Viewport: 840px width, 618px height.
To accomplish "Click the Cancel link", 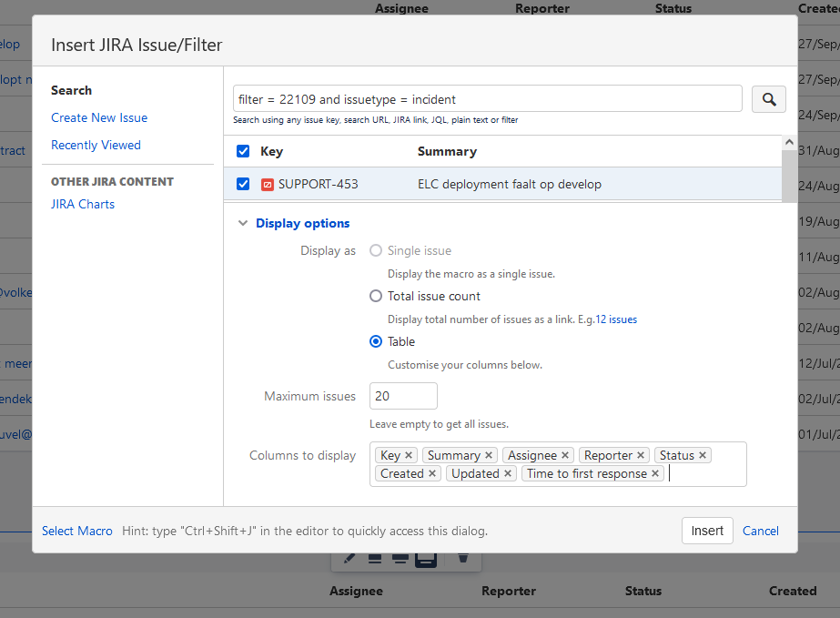I will click(x=760, y=531).
